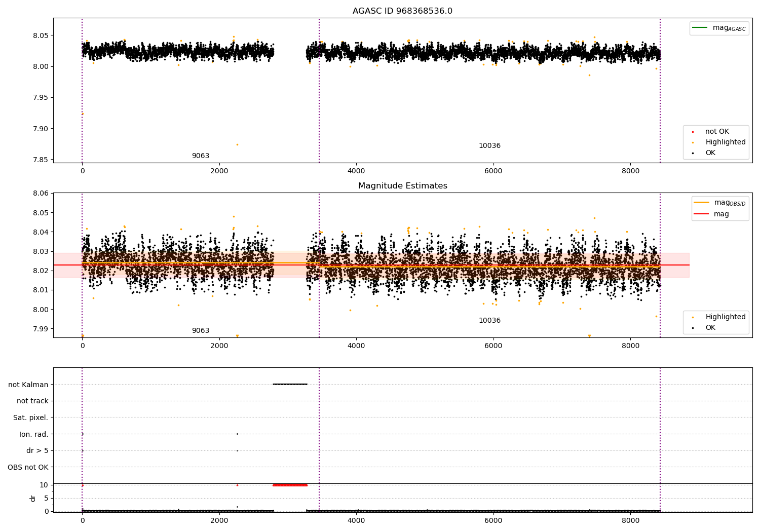
Task: Click the 9063 label in top plot
Action: pos(200,156)
